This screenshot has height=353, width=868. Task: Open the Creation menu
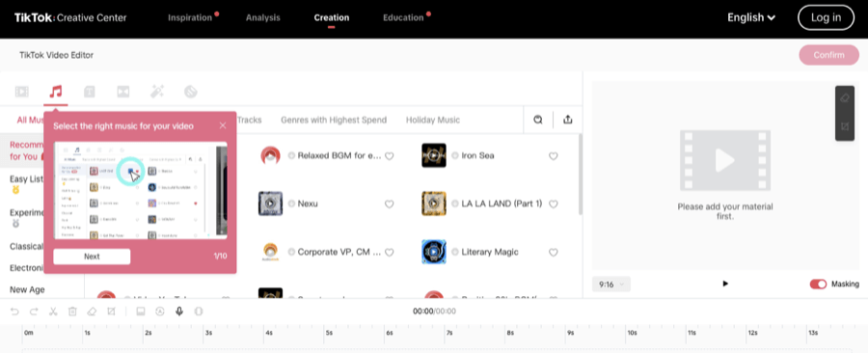tap(332, 17)
